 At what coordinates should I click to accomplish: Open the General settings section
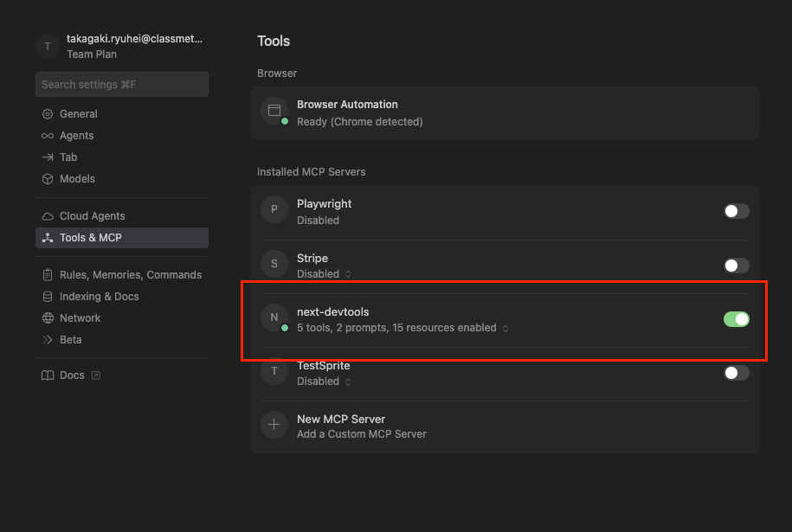click(78, 114)
